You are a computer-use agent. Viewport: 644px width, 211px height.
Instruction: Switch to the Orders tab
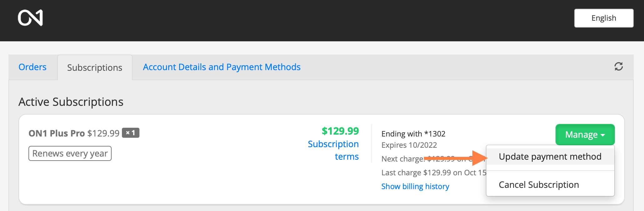(33, 67)
